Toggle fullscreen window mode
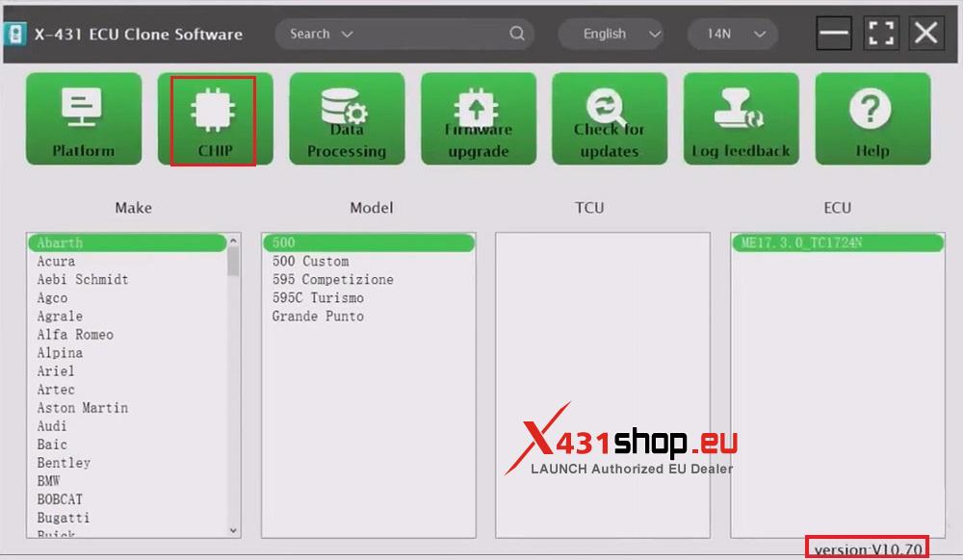This screenshot has width=963, height=560. [x=881, y=33]
